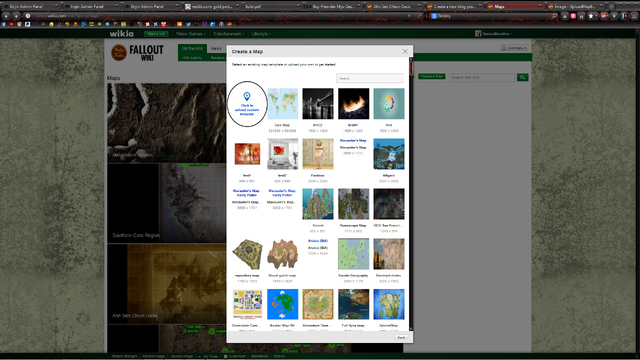Click the Search field in Create a Map dialog
Viewport: 640px width, 360px height.
(370, 78)
